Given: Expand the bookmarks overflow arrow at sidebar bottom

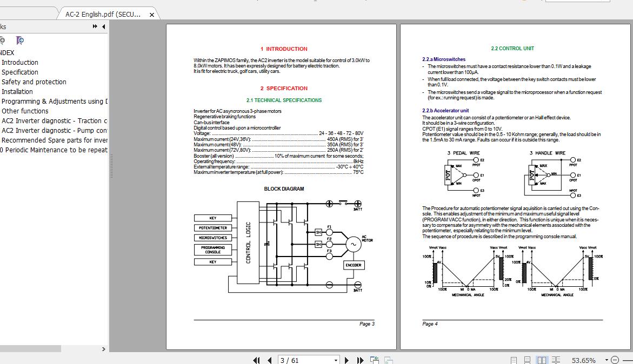Looking at the screenshot, I should coord(104,349).
